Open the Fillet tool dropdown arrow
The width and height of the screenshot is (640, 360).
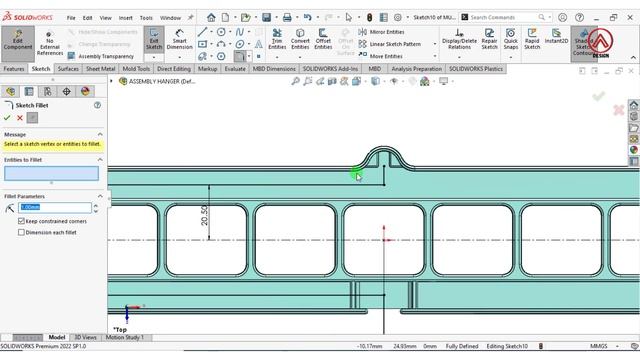pos(249,56)
